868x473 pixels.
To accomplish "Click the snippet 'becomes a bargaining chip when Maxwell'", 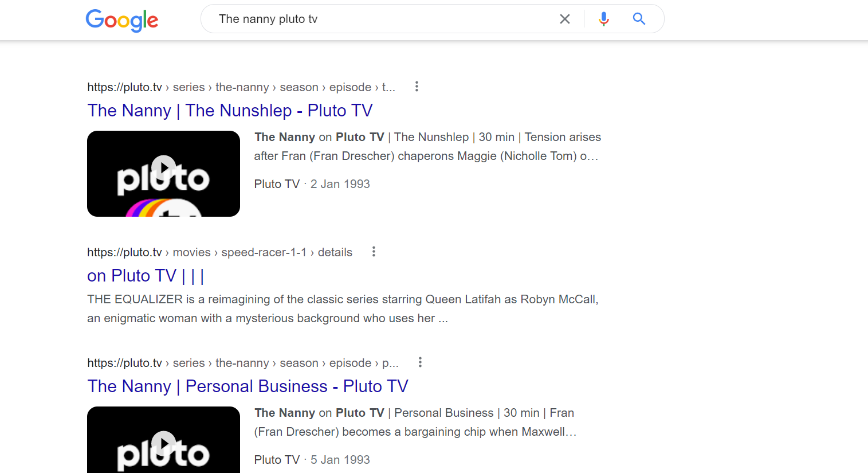I will [415, 422].
